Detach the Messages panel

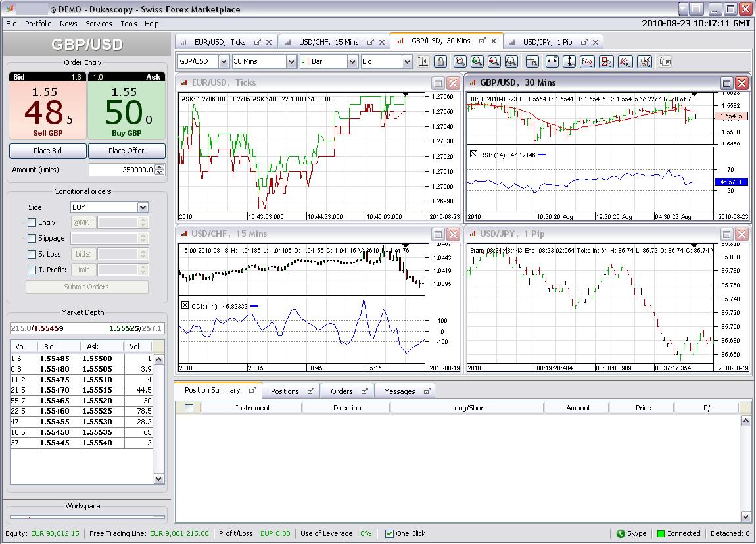coord(427,391)
